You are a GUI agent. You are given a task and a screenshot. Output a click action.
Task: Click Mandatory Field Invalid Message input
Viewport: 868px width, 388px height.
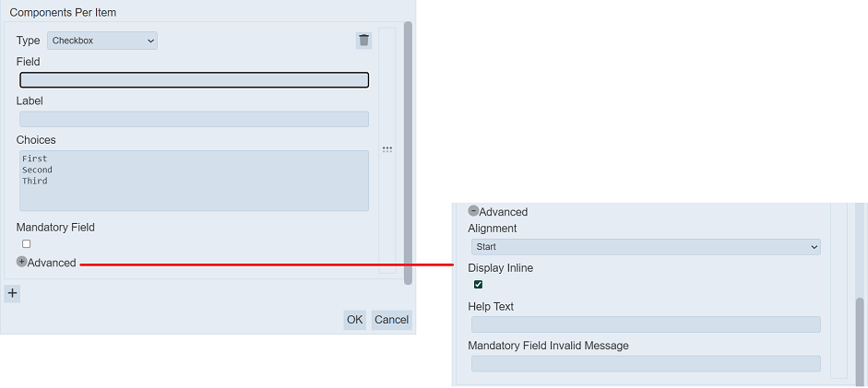645,363
